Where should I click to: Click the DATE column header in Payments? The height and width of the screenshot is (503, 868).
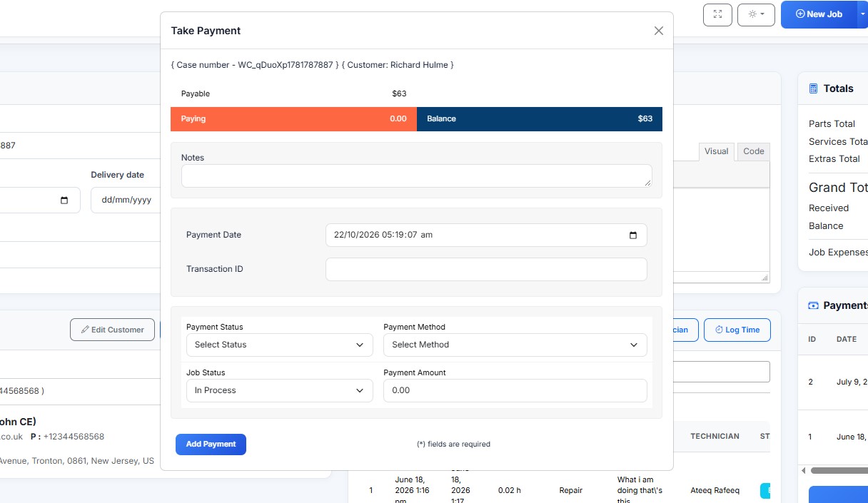[847, 339]
